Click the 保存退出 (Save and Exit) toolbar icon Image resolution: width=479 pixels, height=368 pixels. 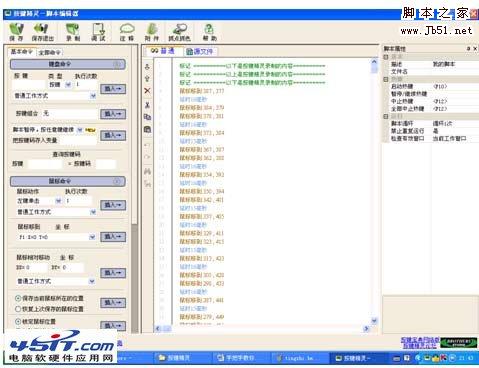[x=43, y=32]
